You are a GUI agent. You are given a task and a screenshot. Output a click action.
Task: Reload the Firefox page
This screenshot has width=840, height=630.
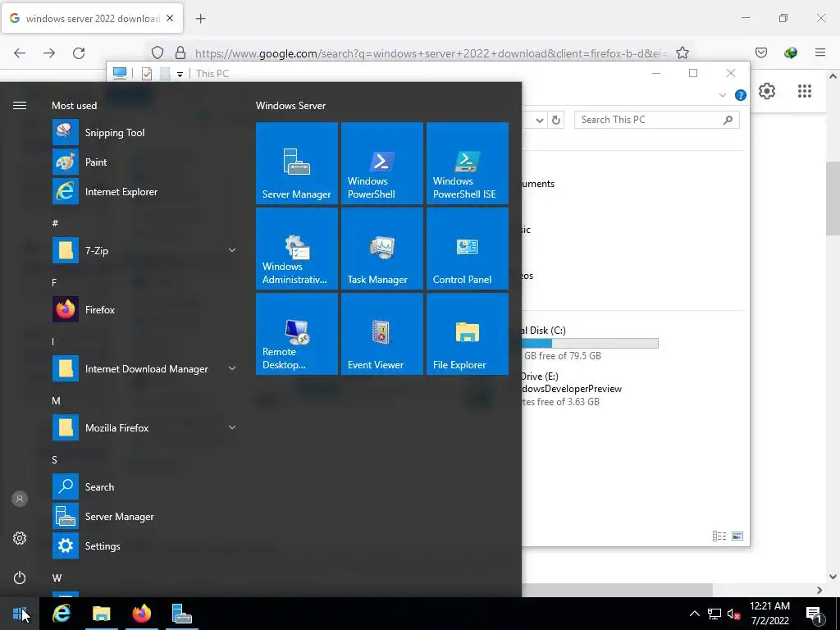click(x=79, y=53)
